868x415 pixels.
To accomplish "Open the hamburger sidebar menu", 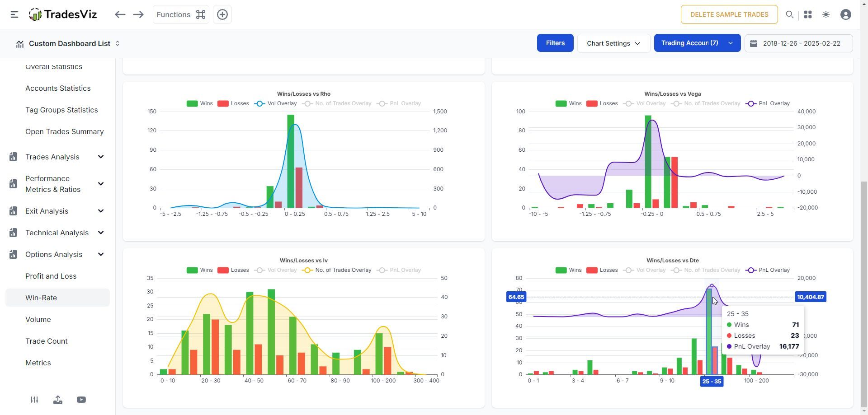I will pyautogui.click(x=14, y=14).
